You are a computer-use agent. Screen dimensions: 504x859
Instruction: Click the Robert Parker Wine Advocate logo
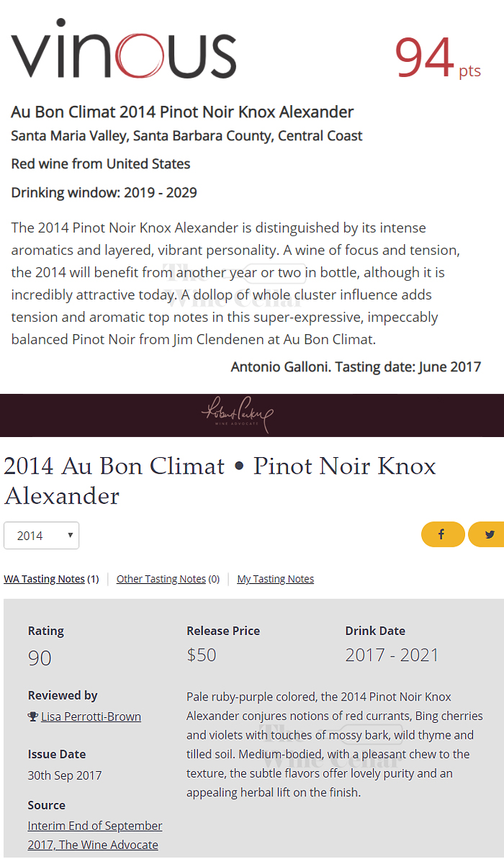pos(237,415)
